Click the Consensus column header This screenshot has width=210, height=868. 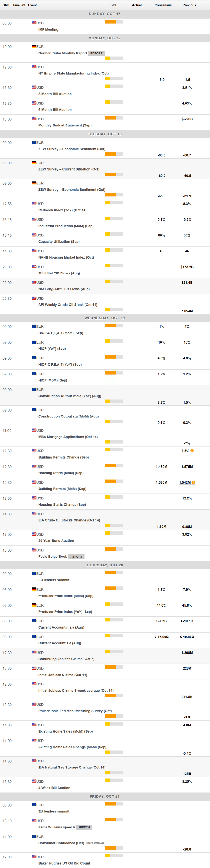click(x=163, y=5)
